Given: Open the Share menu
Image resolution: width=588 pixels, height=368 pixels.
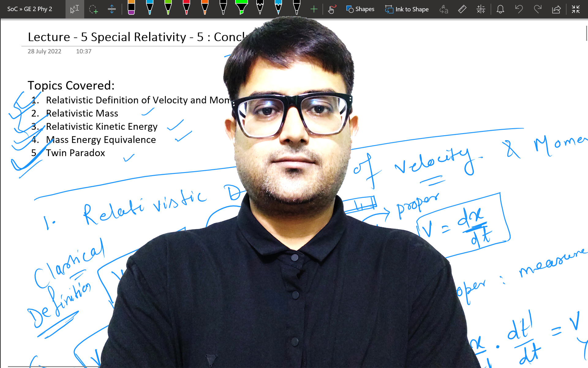Looking at the screenshot, I should point(556,9).
